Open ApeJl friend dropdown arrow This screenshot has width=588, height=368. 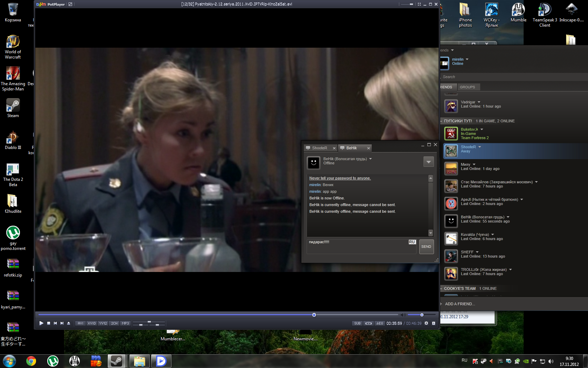pyautogui.click(x=521, y=199)
